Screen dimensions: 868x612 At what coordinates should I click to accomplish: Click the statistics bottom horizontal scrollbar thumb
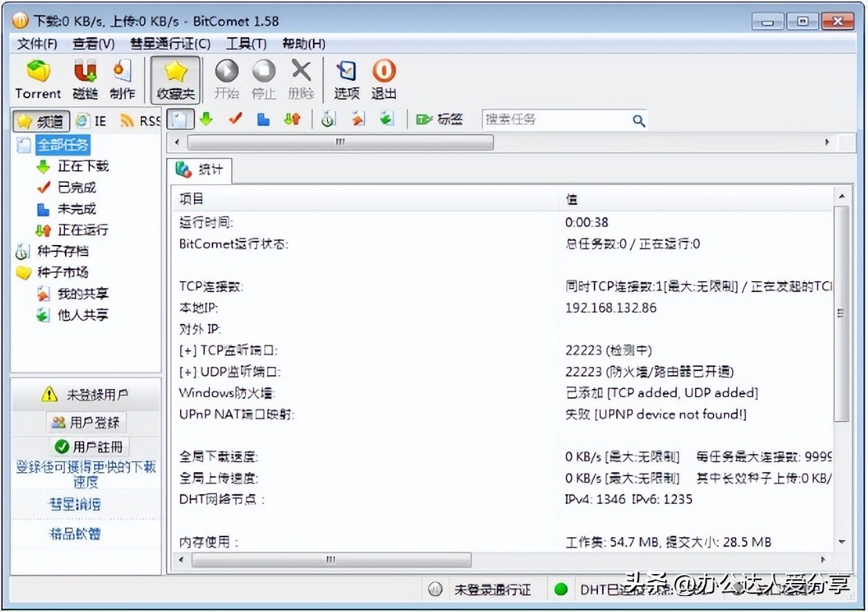[332, 559]
